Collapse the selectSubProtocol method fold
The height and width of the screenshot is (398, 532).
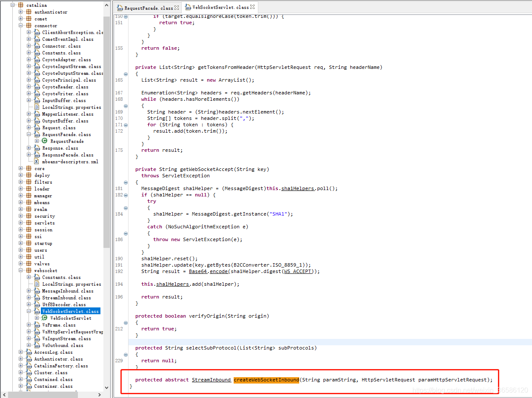point(126,354)
